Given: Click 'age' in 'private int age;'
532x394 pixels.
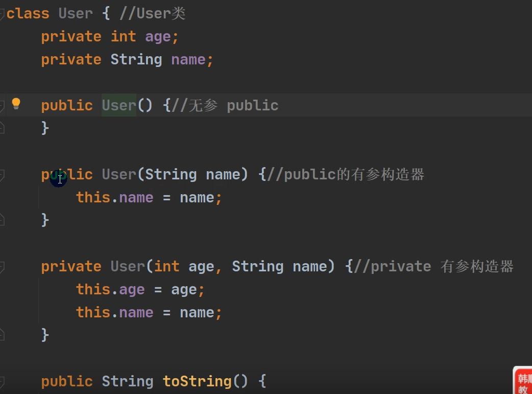Looking at the screenshot, I should (x=158, y=37).
